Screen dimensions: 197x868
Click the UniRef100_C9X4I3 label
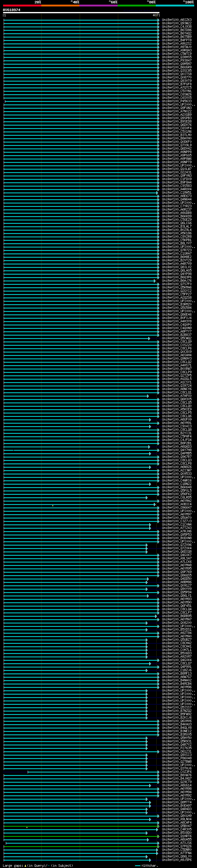click(177, 426)
